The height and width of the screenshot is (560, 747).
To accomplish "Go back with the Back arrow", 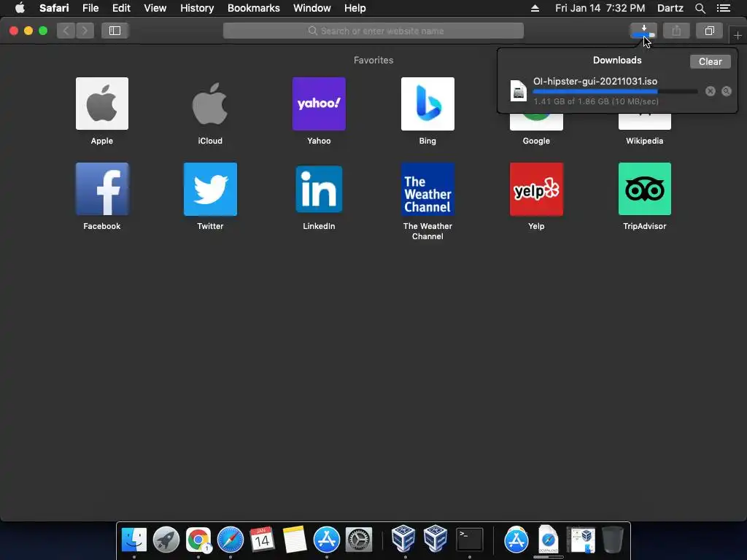I will [66, 31].
